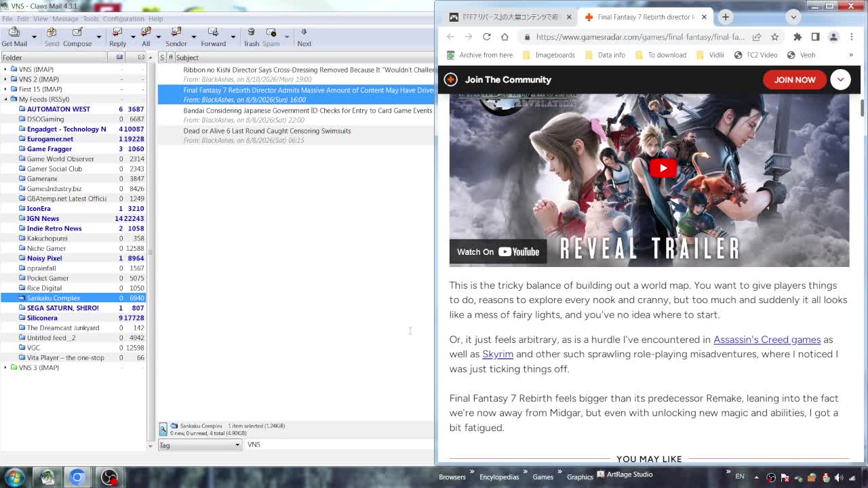Screen dimensions: 868x488
Task: Click the Windows Start button
Action: coord(14,476)
